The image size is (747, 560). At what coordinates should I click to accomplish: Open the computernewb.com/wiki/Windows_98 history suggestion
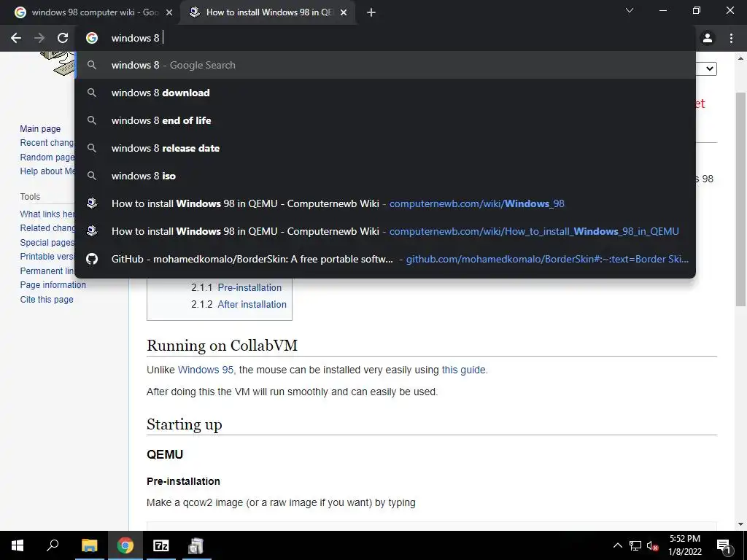385,203
